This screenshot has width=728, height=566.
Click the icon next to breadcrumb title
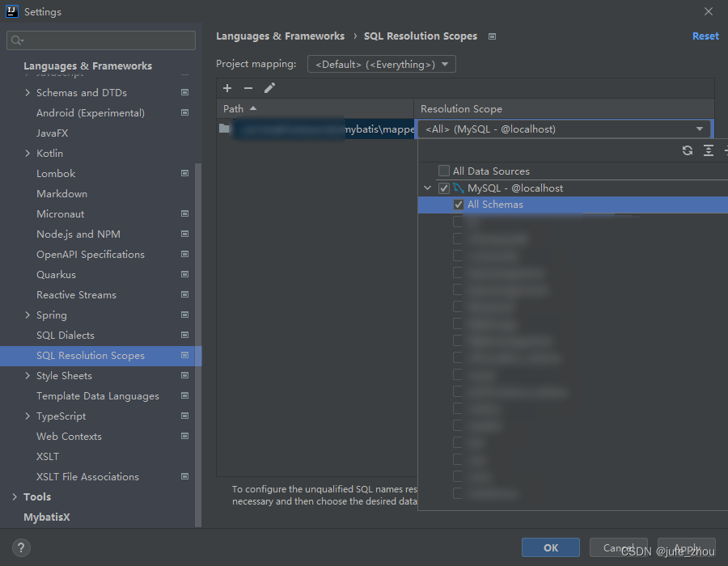(x=493, y=36)
